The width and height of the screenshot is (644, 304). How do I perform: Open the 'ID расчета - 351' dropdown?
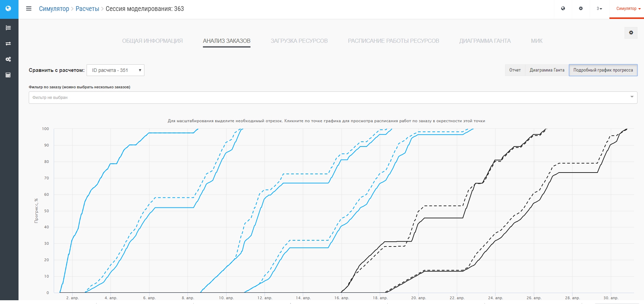pos(115,70)
